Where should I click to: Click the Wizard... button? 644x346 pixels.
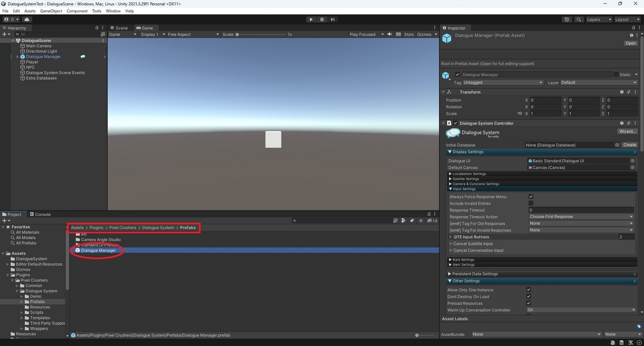point(627,131)
